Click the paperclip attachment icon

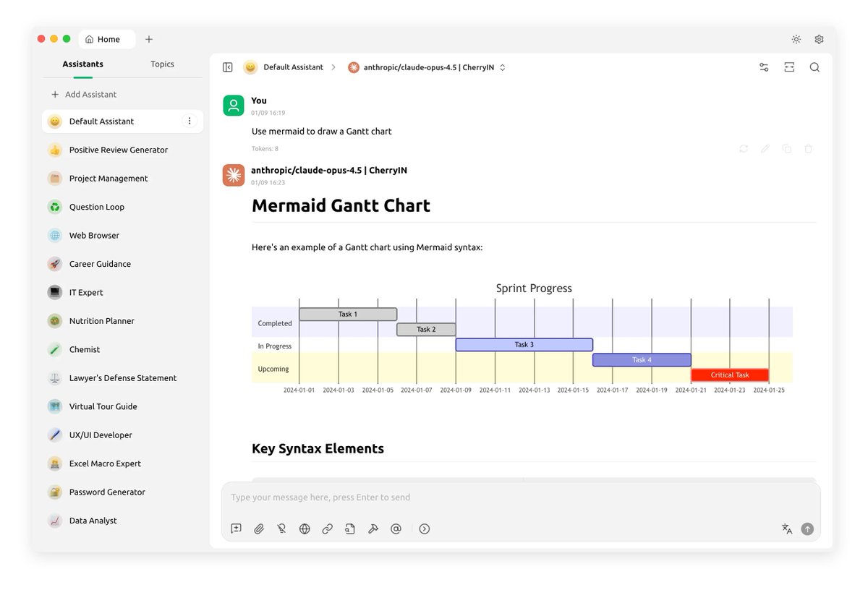259,529
